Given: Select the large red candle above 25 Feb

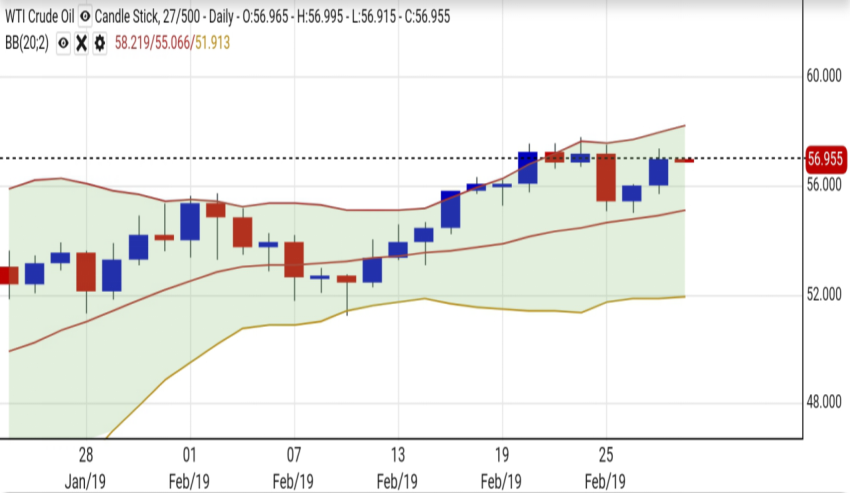Looking at the screenshot, I should [x=606, y=177].
